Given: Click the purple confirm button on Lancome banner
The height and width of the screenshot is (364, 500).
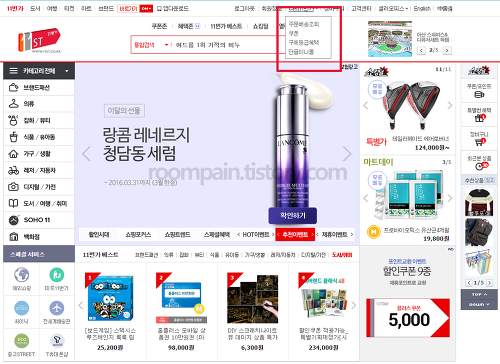Looking at the screenshot, I should 293,216.
